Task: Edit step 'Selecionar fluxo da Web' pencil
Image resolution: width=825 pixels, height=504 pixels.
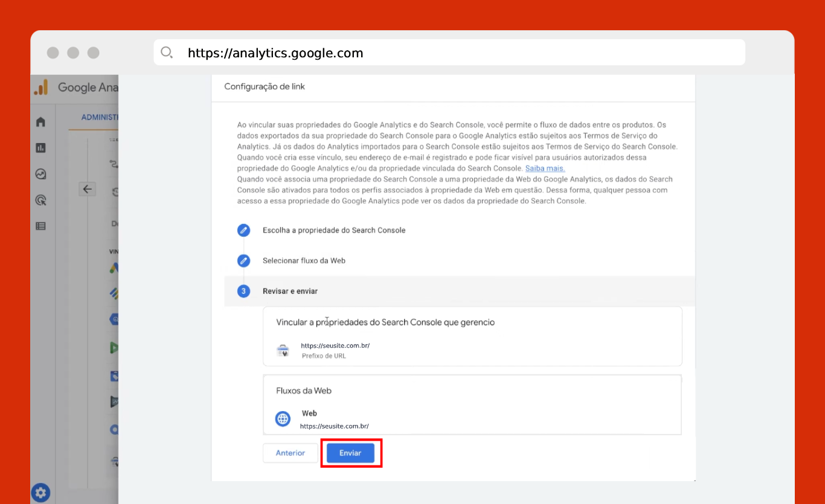Action: click(243, 261)
